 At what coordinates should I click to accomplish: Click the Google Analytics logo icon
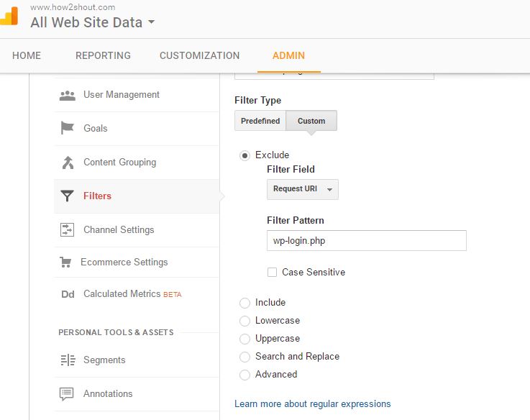(x=9, y=16)
